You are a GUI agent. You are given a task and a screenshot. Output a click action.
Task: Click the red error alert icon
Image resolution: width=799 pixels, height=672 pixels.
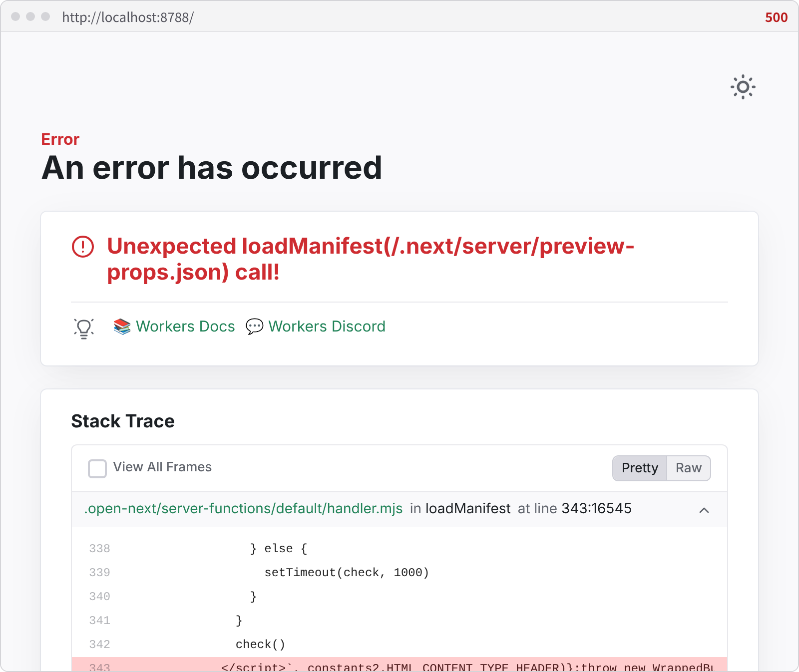[x=83, y=247]
